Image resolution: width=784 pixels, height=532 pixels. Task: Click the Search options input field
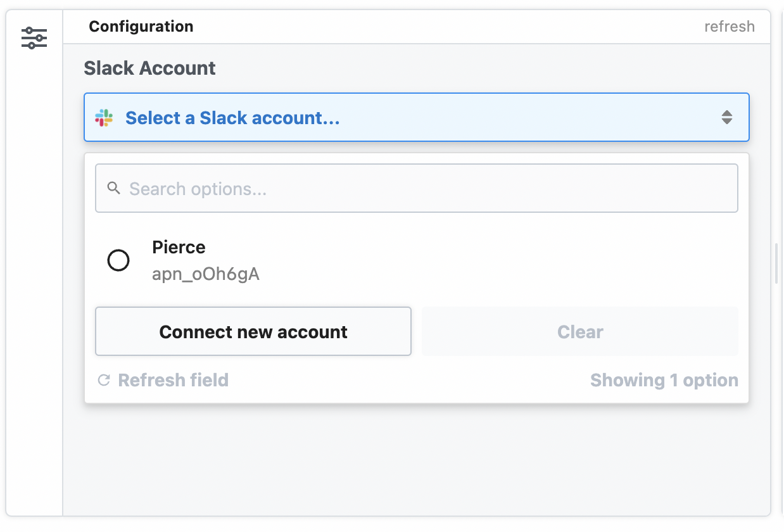click(x=416, y=187)
